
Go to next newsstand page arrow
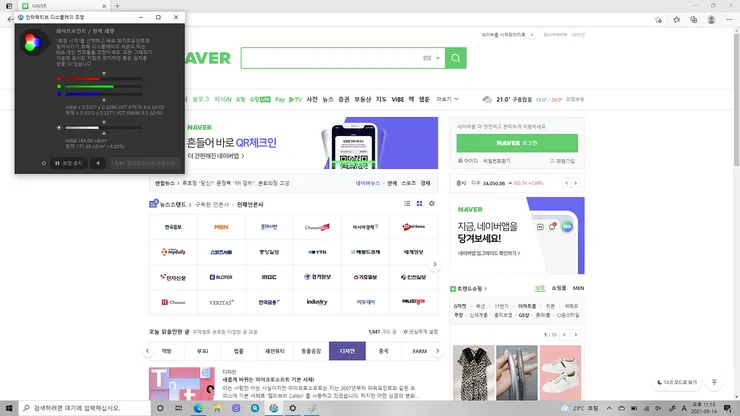click(x=435, y=264)
